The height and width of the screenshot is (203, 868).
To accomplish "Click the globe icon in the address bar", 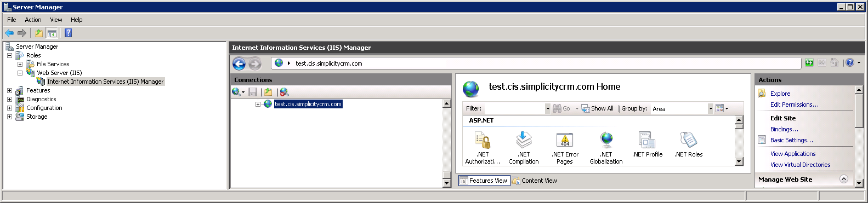I will click(279, 63).
